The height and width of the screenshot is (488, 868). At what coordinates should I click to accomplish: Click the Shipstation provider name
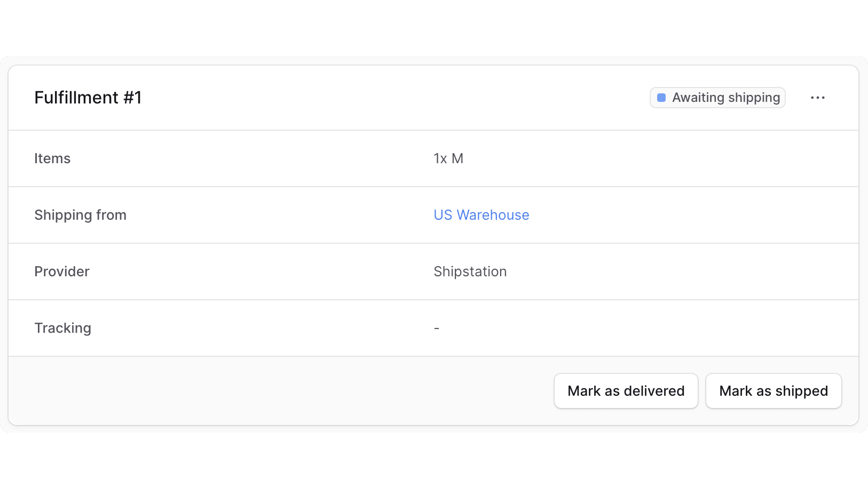tap(470, 271)
